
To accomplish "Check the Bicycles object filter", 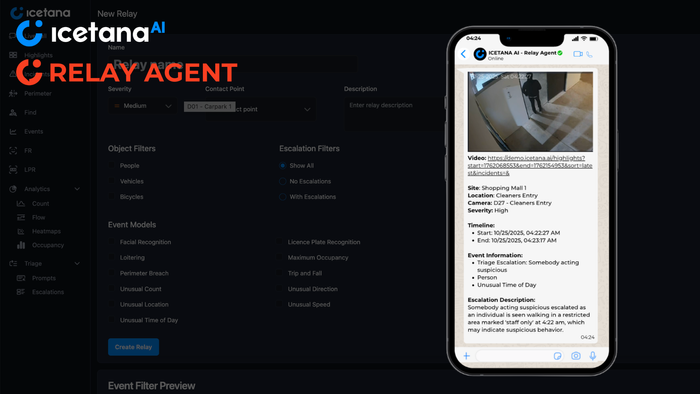I will click(x=112, y=197).
